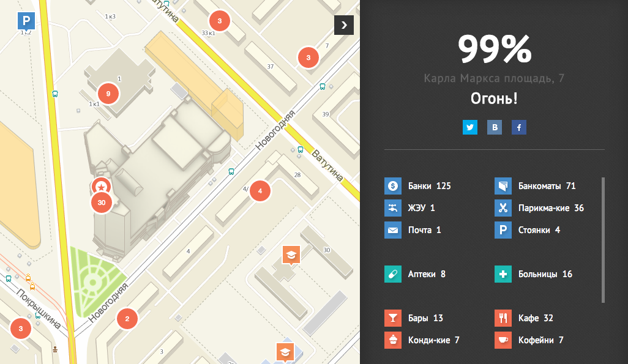Share result on VKontakte
This screenshot has width=628, height=364.
pyautogui.click(x=494, y=127)
